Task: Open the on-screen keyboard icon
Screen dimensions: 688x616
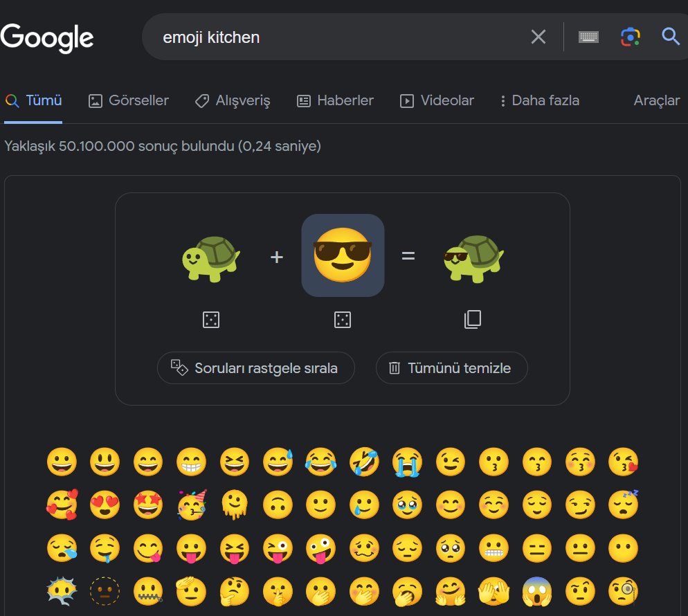Action: click(588, 37)
